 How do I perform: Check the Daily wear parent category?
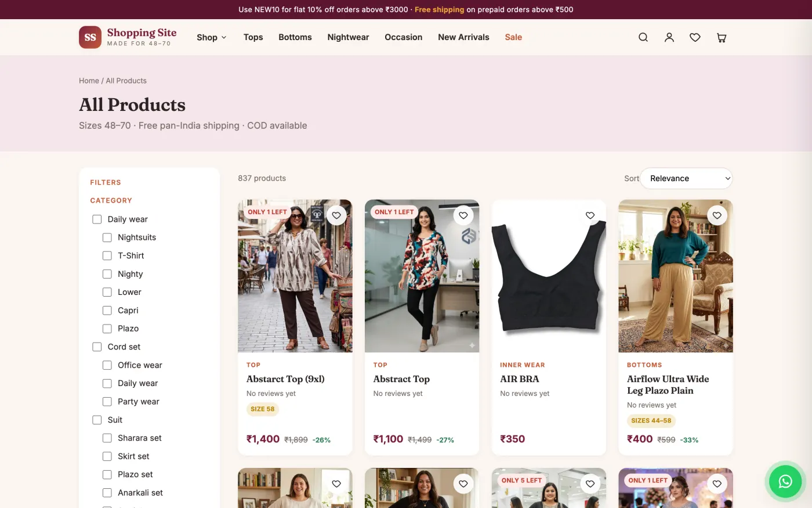coord(97,219)
